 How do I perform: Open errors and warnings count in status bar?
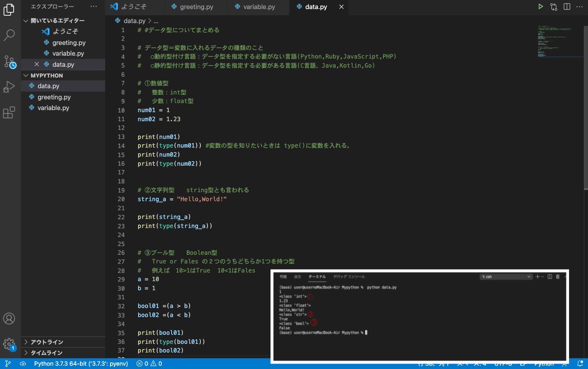149,364
